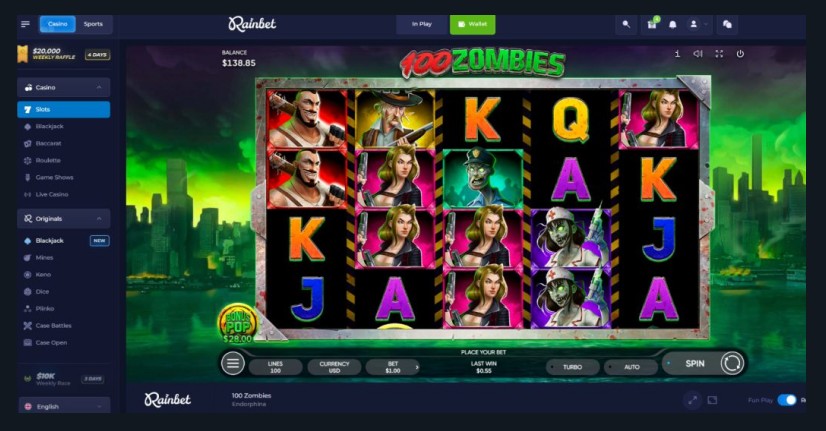Viewport: 826px width, 431px height.
Task: Enable Auto spin mode
Action: tap(631, 367)
